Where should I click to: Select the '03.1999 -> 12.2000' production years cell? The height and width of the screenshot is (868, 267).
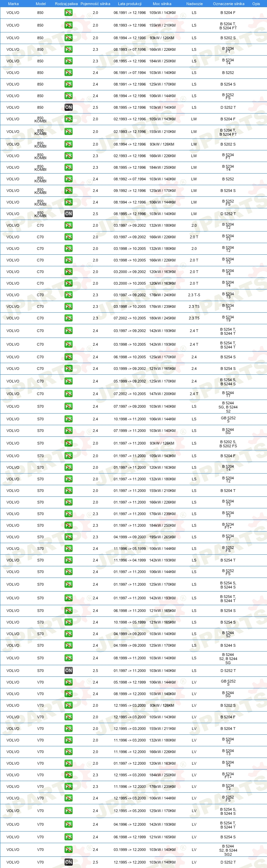click(130, 850)
